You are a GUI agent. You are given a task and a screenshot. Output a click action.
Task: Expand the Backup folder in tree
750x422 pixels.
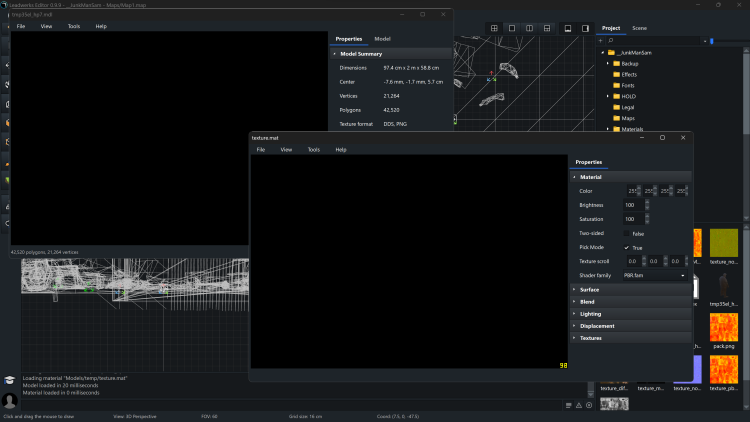(607, 63)
